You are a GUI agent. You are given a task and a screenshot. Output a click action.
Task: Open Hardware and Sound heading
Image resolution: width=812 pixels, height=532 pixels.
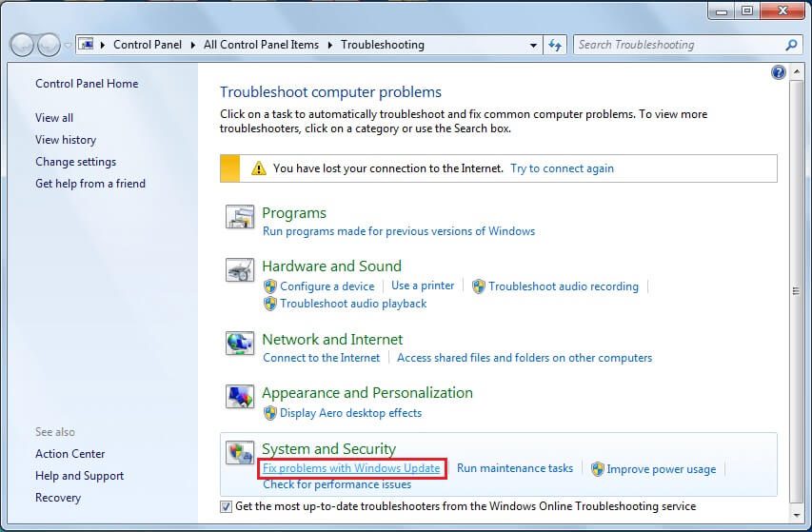tap(331, 266)
